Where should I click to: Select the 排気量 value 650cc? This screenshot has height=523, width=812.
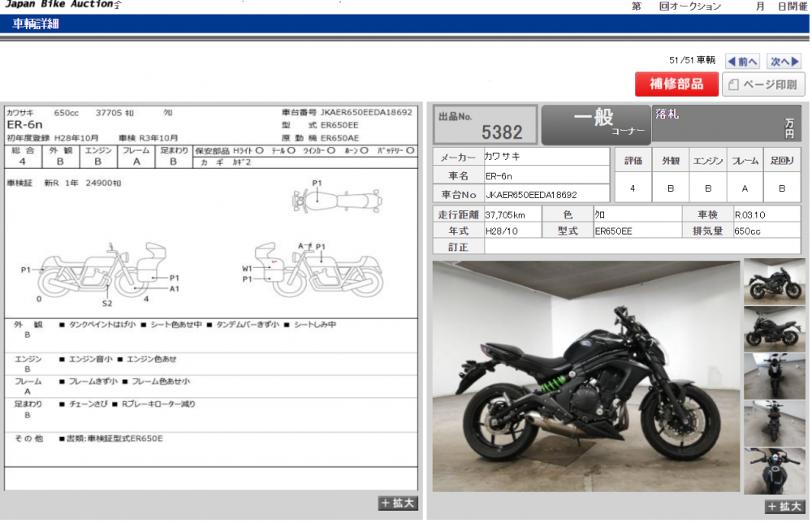[747, 231]
